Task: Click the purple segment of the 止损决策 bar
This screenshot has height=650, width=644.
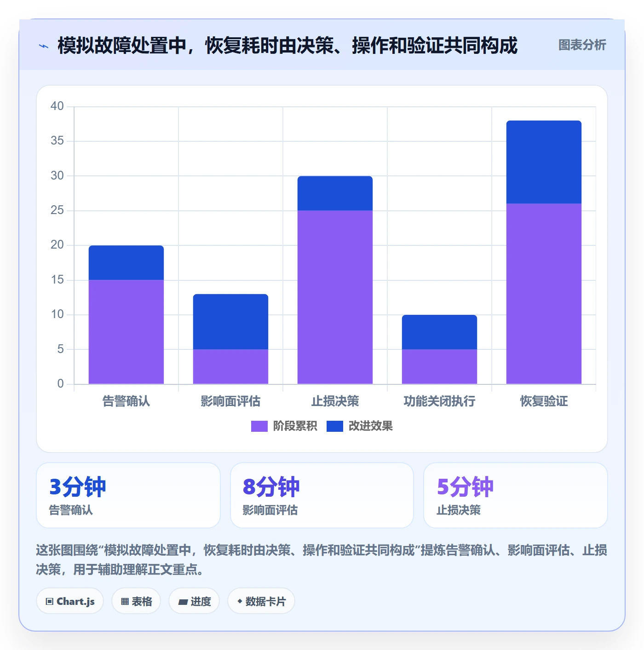Action: (x=335, y=297)
